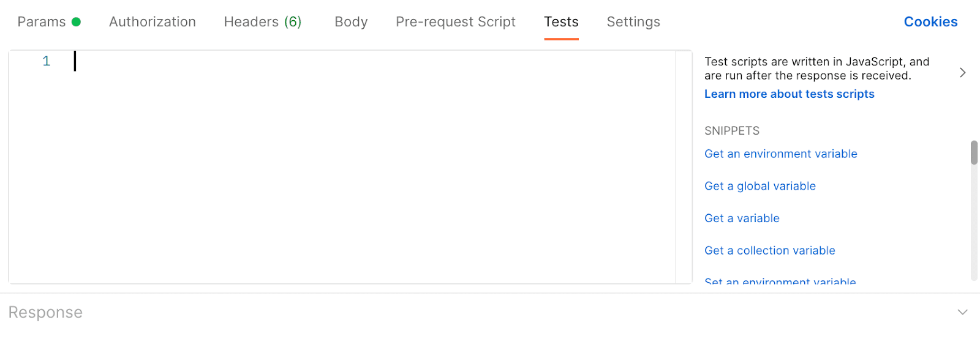Screen dimensions: 980x350
Task: Switch to the Authorization tab
Action: (x=153, y=22)
